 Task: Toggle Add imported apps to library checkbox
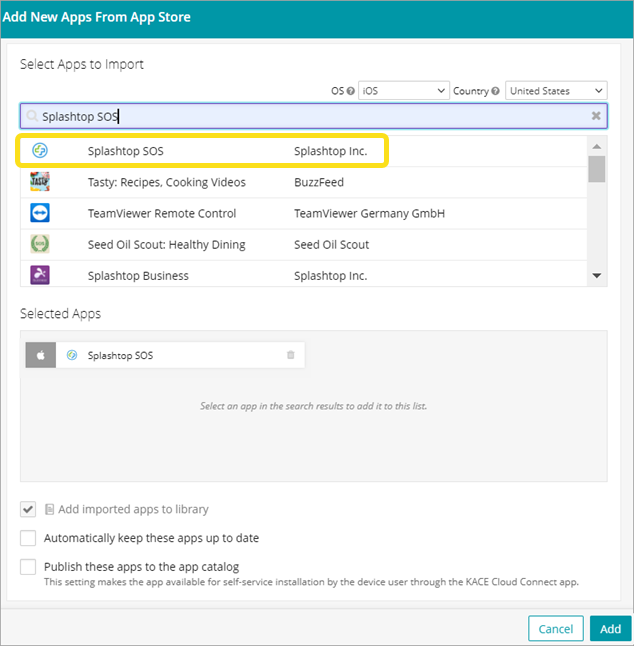click(x=28, y=509)
